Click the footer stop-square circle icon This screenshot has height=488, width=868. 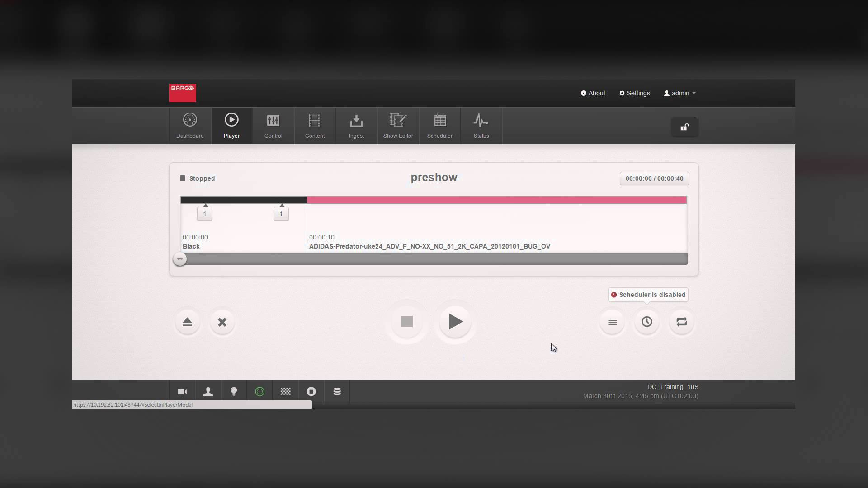(311, 392)
